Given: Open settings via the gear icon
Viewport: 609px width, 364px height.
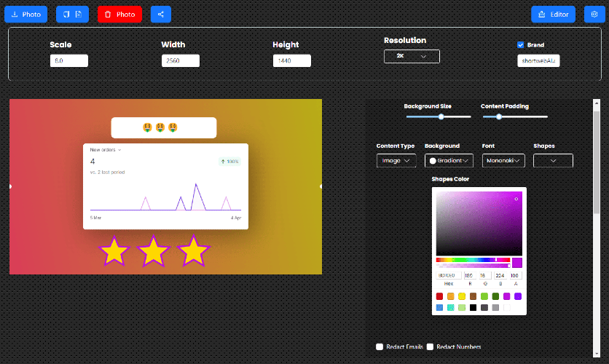Looking at the screenshot, I should click(x=594, y=15).
